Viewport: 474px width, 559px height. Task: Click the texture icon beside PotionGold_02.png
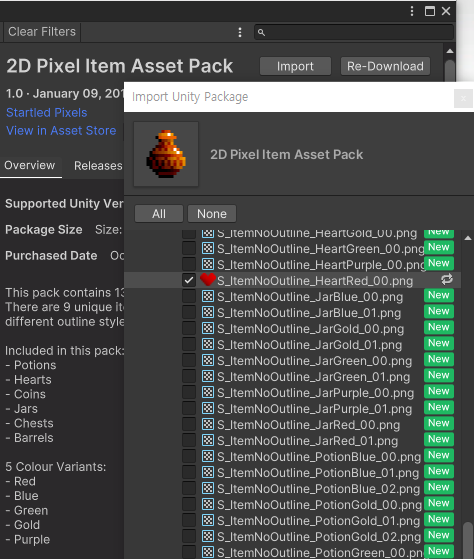[208, 536]
